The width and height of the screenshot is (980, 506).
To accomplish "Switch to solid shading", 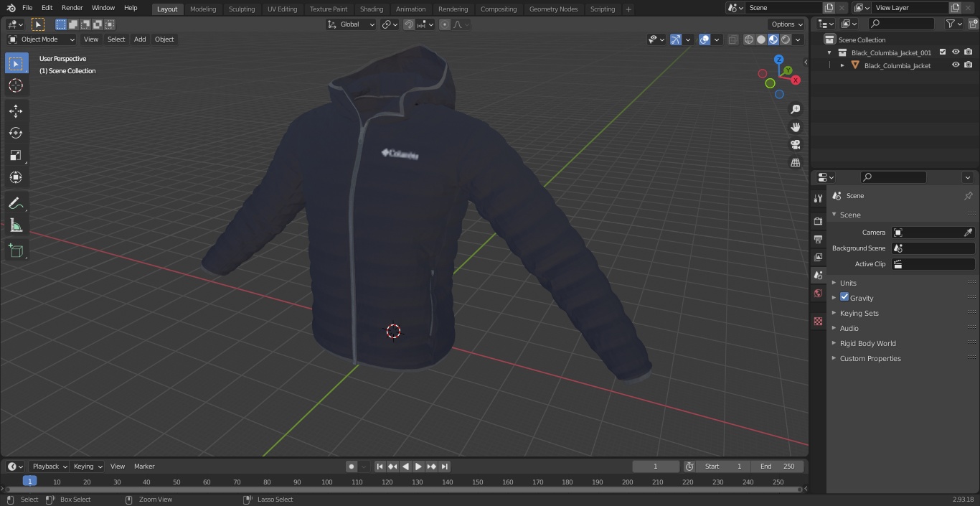I will (761, 39).
